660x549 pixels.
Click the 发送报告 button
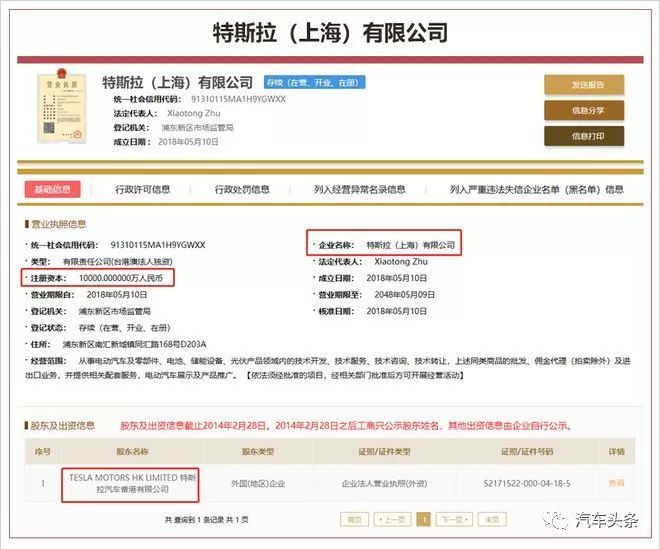(584, 85)
